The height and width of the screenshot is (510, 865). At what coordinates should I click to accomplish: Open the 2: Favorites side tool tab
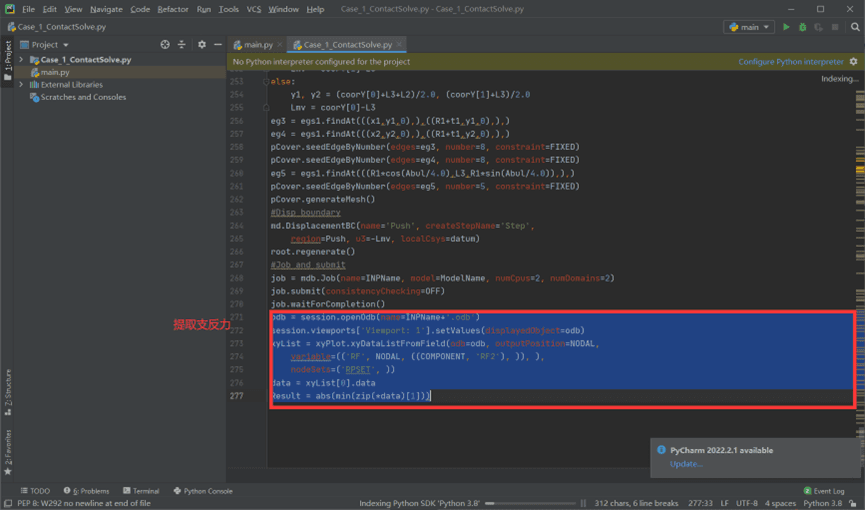(7, 451)
